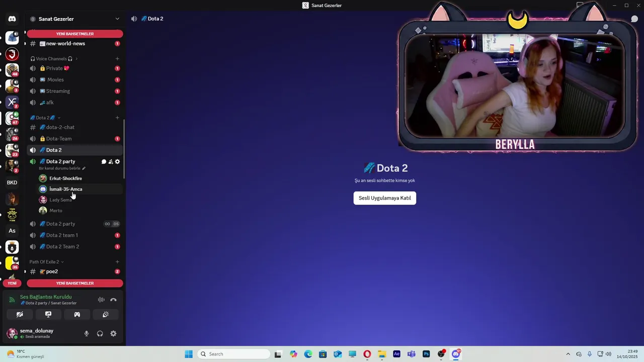Screen dimensions: 644x362
Task: Open After Effects from taskbar
Action: pyautogui.click(x=396, y=354)
